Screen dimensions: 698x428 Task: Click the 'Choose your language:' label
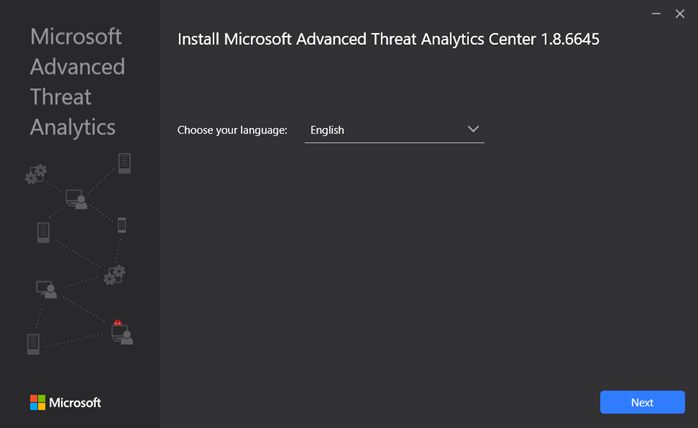click(x=232, y=130)
